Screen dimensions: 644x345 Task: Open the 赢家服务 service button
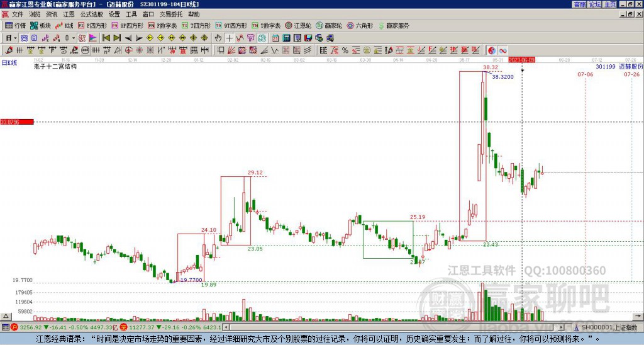pyautogui.click(x=394, y=25)
